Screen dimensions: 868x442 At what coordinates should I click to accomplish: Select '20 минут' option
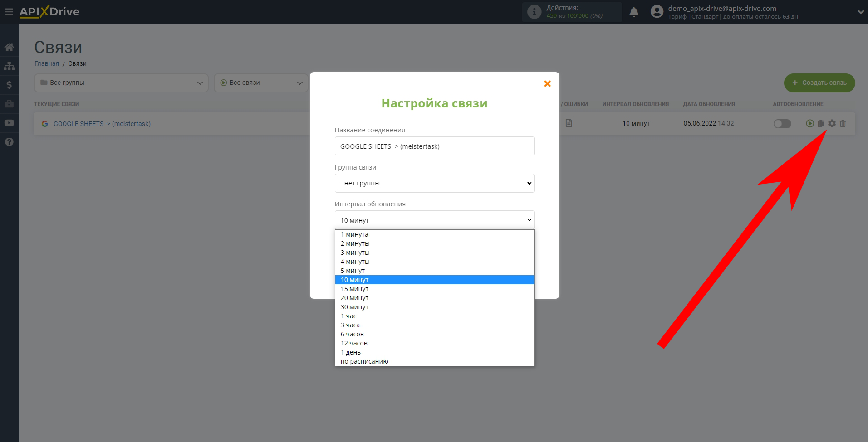(434, 298)
